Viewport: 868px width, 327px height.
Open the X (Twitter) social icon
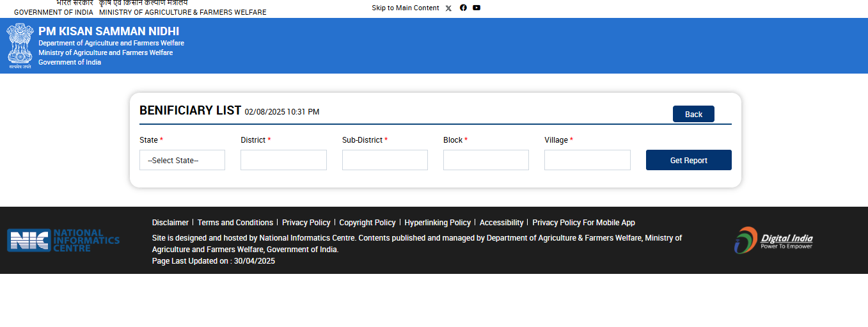point(448,8)
